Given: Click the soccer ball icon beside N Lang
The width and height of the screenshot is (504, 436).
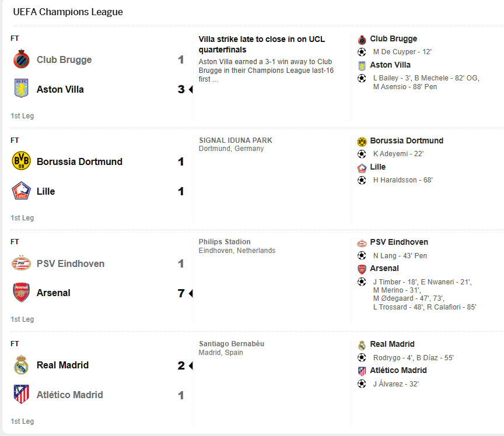Looking at the screenshot, I should click(x=362, y=256).
